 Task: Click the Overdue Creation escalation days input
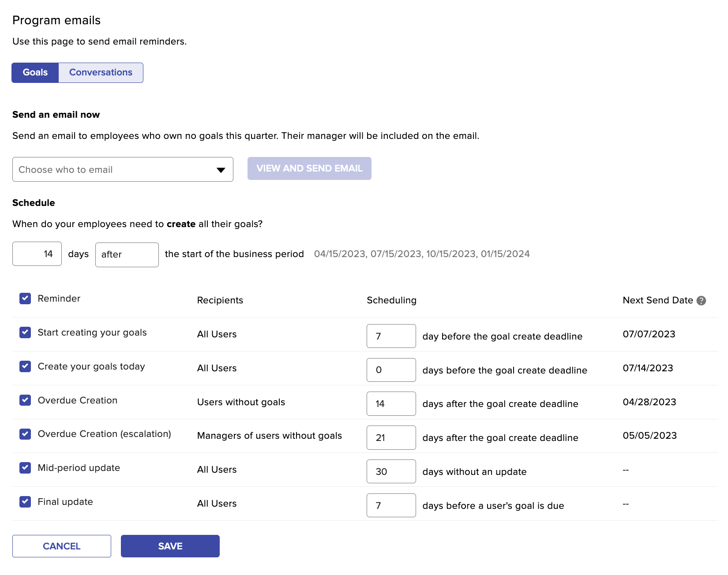[x=391, y=437]
